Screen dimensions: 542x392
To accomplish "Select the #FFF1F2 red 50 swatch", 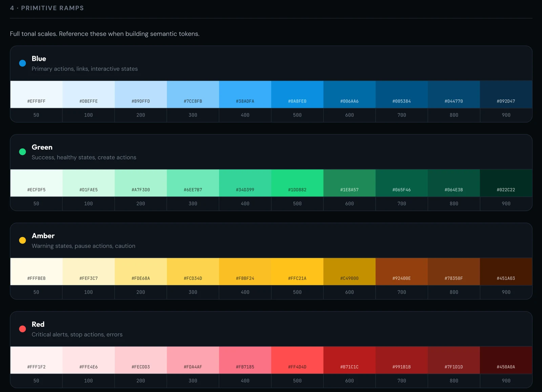I will pyautogui.click(x=37, y=360).
